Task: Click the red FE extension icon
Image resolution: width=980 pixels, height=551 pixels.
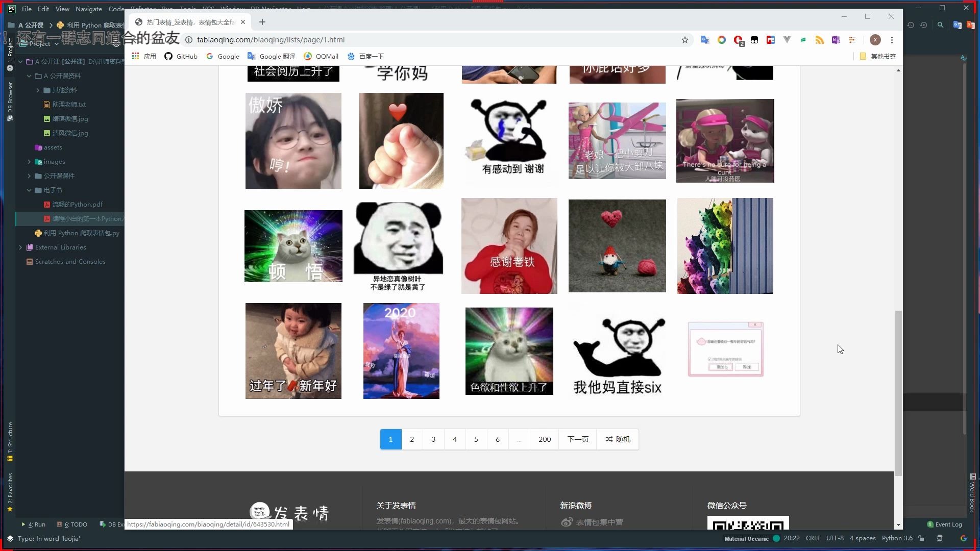Action: click(771, 40)
